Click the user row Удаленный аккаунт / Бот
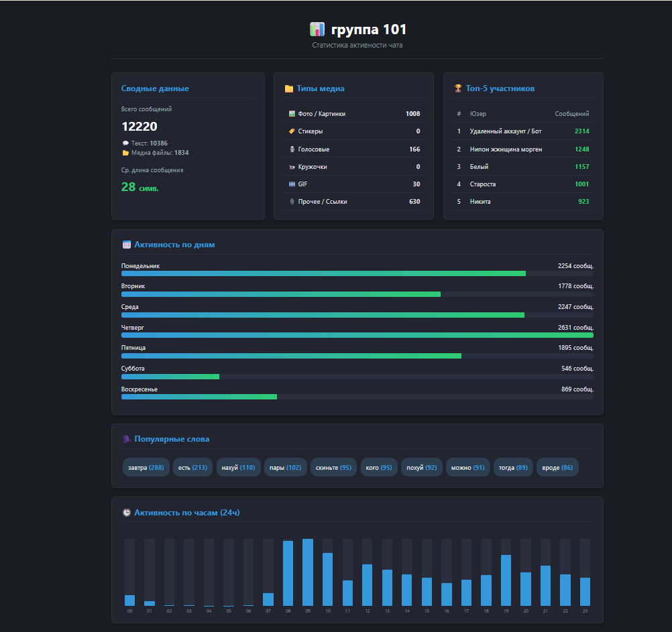Image resolution: width=672 pixels, height=632 pixels. point(523,131)
